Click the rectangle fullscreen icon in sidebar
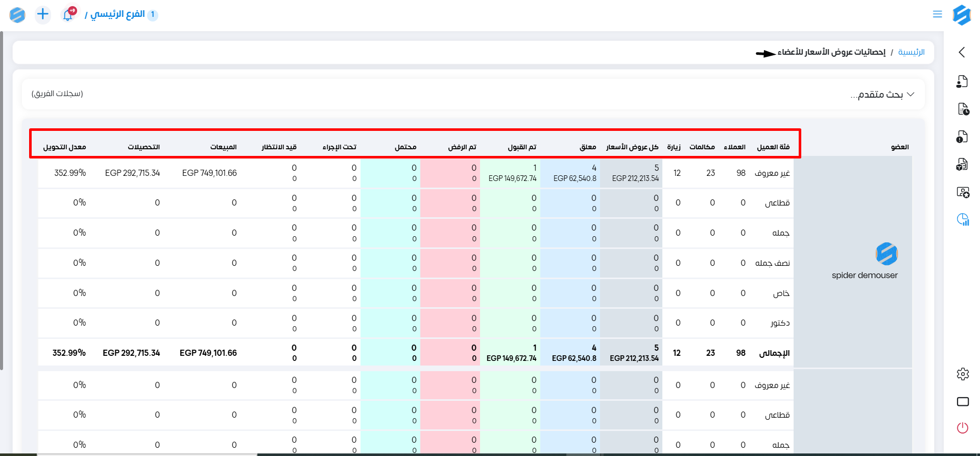The height and width of the screenshot is (456, 980). [x=963, y=401]
